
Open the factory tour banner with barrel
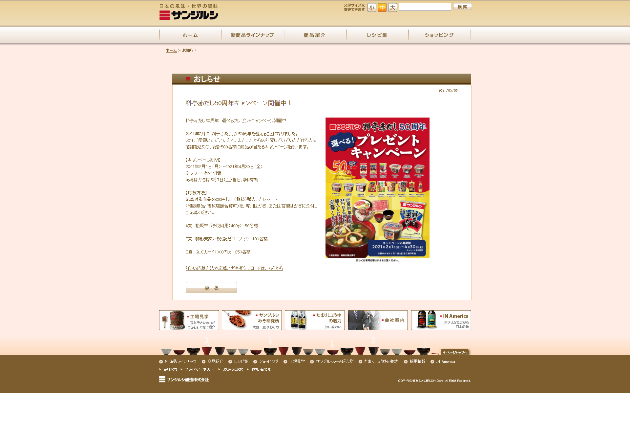tap(188, 320)
